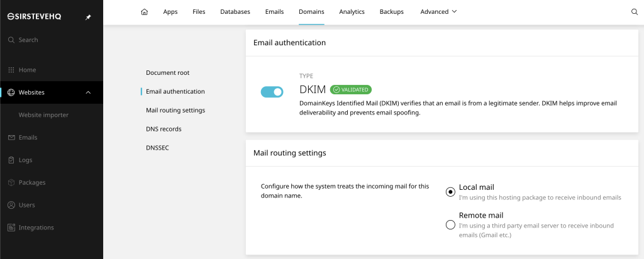Jump to DNSSEC section
This screenshot has height=259, width=644.
click(x=157, y=148)
